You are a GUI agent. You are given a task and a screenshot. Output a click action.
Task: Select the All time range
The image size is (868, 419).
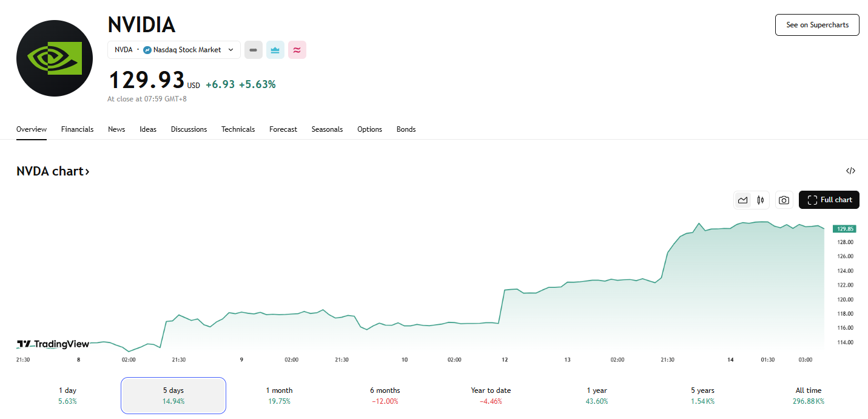808,395
